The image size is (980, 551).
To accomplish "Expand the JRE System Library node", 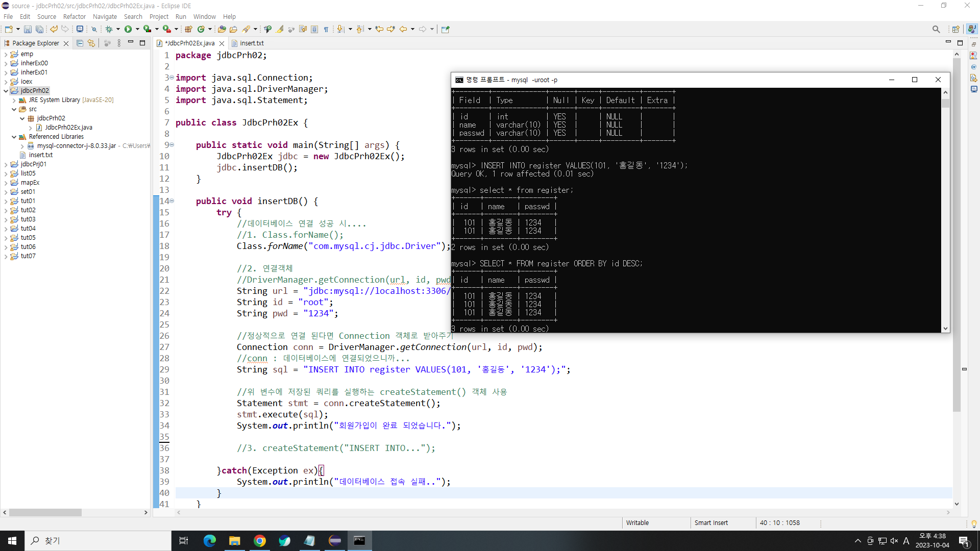I will click(x=14, y=101).
